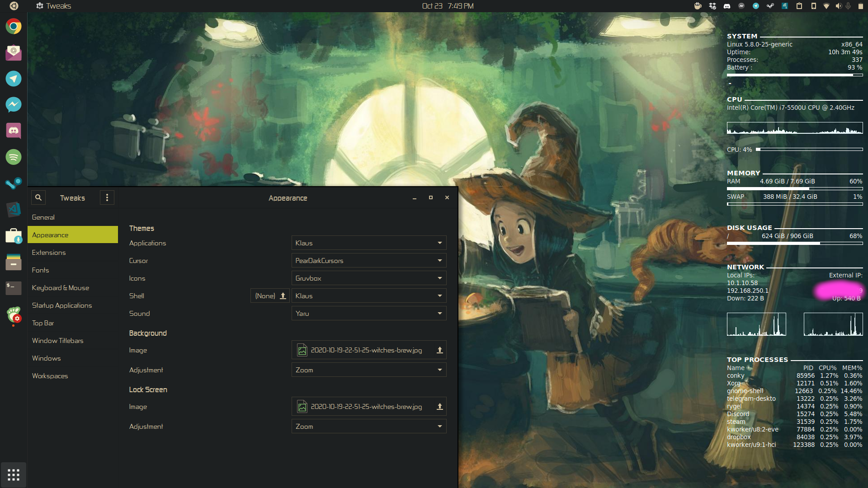Open Icons dropdown showing Gruvbox
868x488 pixels.
point(369,278)
